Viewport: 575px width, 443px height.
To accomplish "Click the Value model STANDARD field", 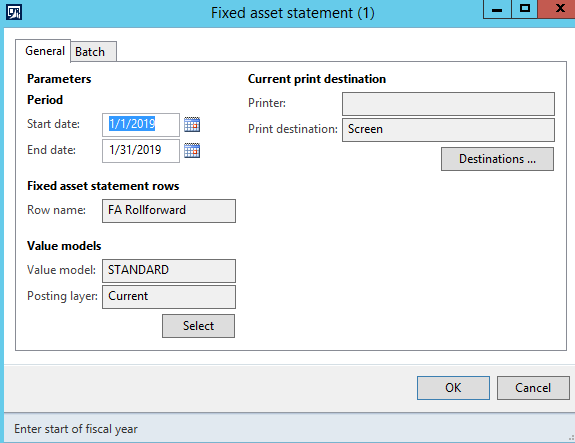I will tap(169, 271).
